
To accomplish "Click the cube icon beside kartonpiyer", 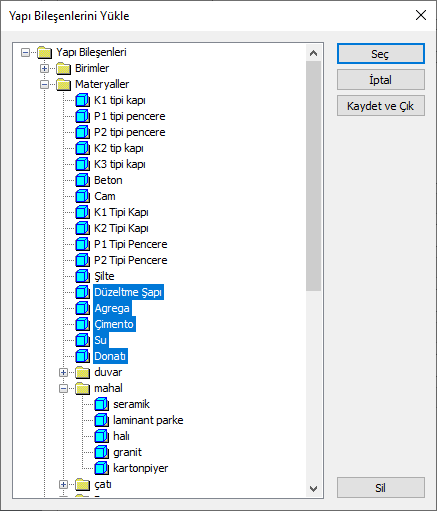I will pos(101,468).
